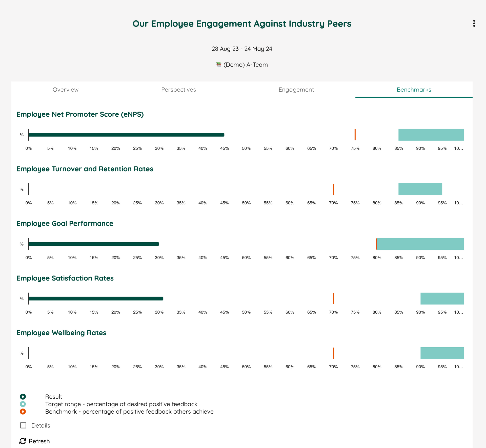The width and height of the screenshot is (486, 448).
Task: Click the eNPS teal target range block
Action: [431, 135]
